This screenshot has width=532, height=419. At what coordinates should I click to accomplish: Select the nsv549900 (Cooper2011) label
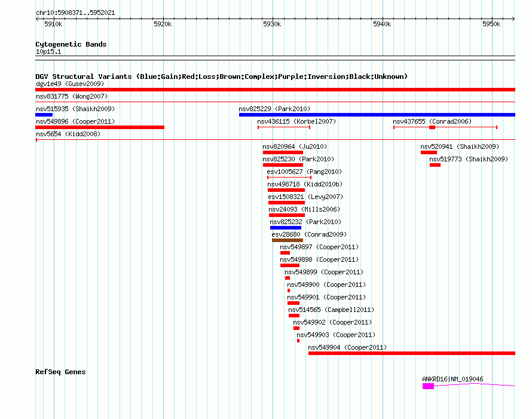pos(326,285)
